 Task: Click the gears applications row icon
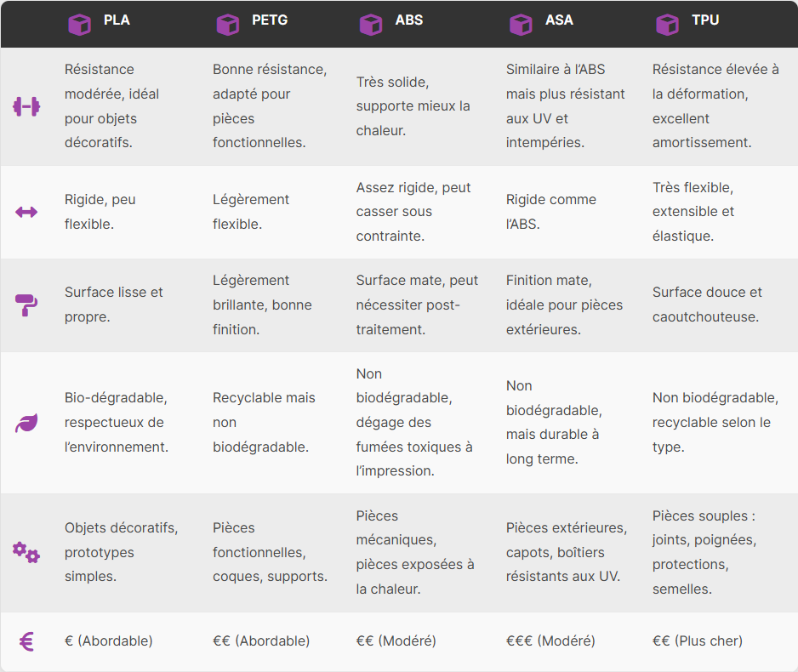(26, 552)
